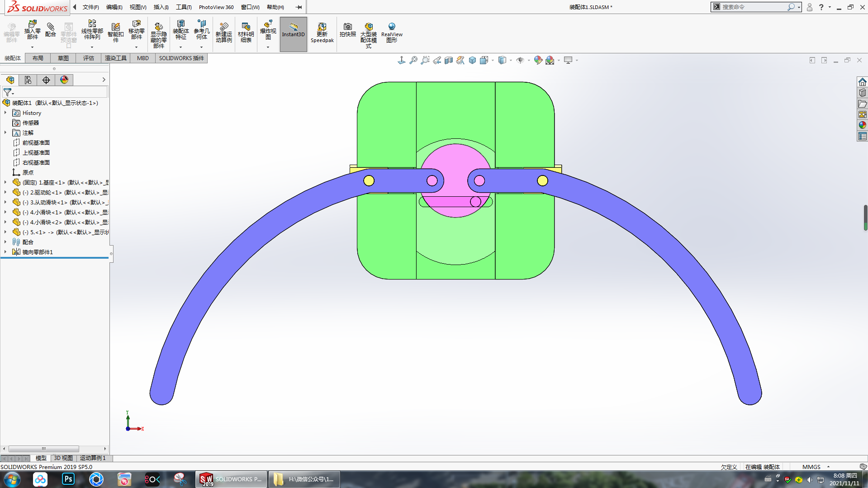Open Photoshop from Windows taskbar
Image resolution: width=868 pixels, height=488 pixels.
click(x=68, y=479)
